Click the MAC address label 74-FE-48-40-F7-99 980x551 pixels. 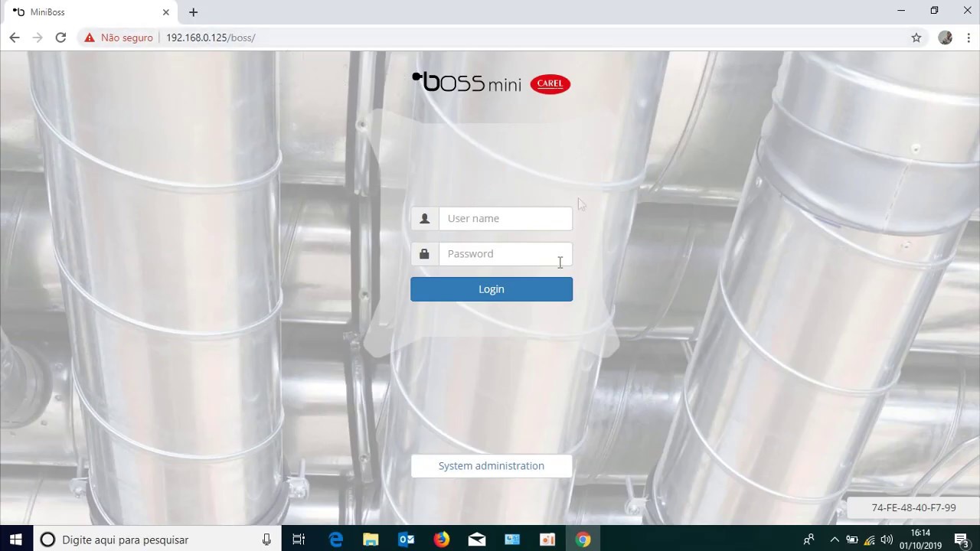tap(913, 507)
